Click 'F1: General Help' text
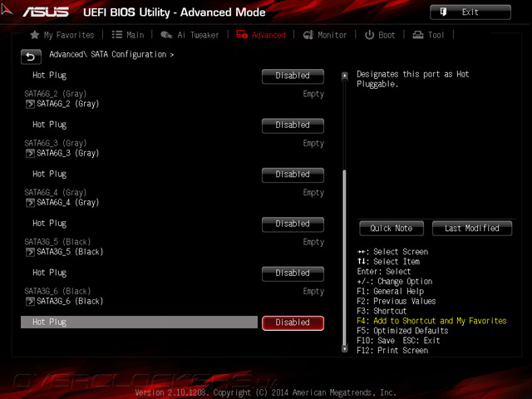Screen dimensions: 532x399 point(390,292)
